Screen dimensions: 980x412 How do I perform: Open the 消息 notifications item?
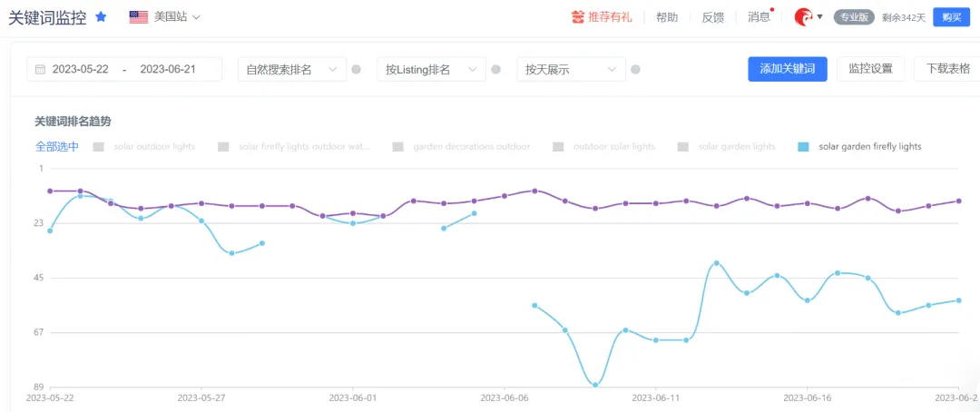[759, 17]
